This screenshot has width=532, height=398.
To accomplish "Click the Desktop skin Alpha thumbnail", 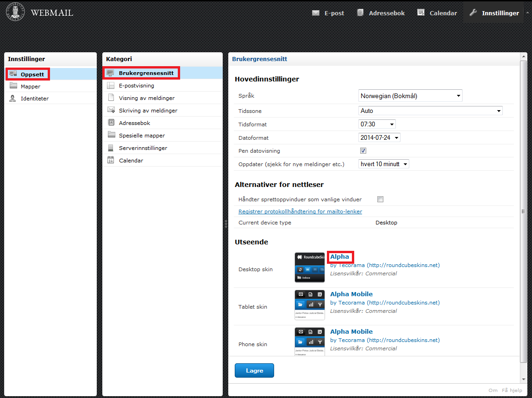I will point(310,267).
